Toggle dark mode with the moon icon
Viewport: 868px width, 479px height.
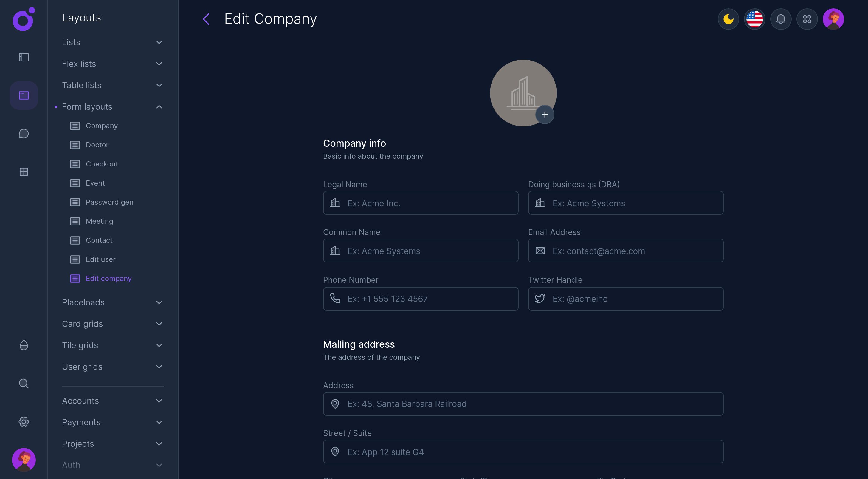tap(728, 19)
